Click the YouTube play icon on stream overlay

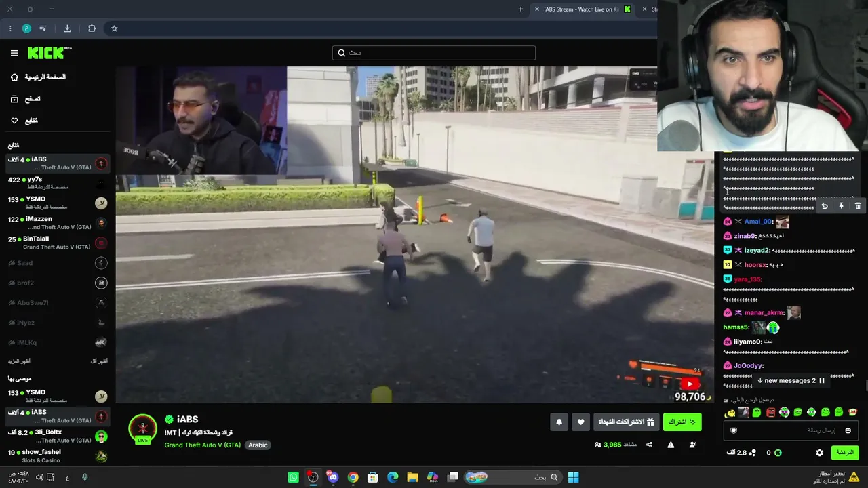[x=690, y=384]
